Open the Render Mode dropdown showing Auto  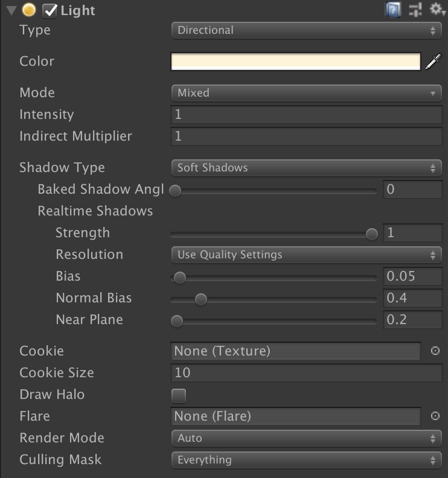[x=307, y=438]
